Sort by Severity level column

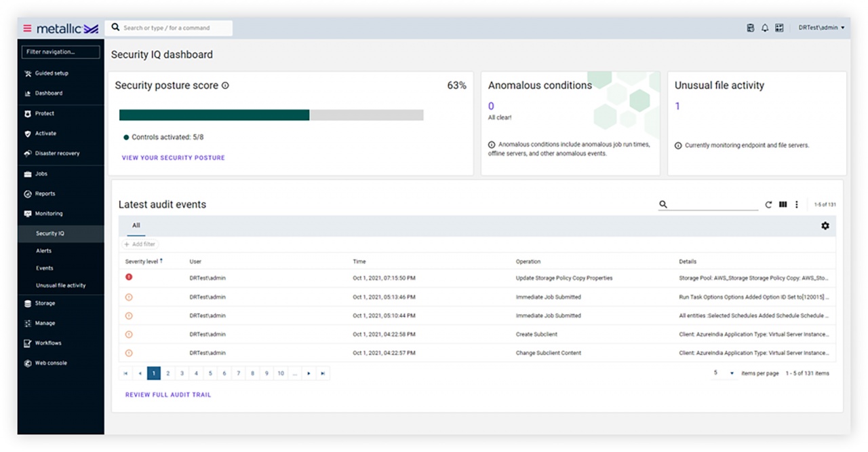pos(143,261)
